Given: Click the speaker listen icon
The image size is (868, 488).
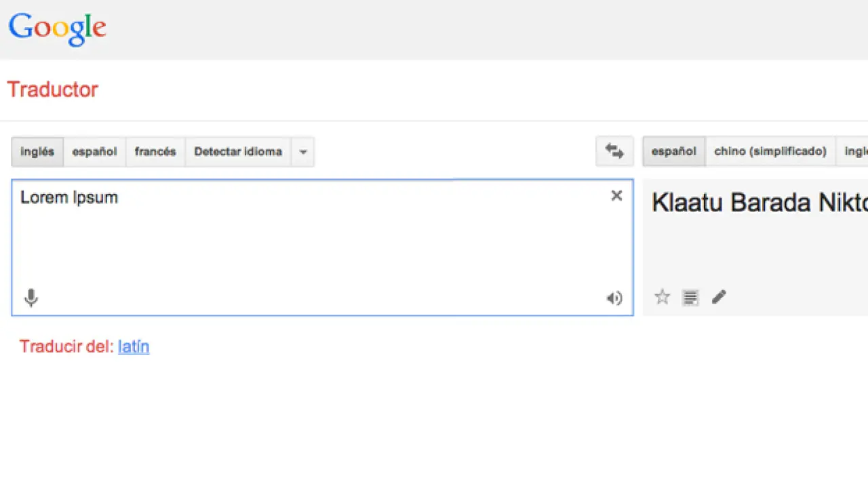Looking at the screenshot, I should [x=614, y=298].
